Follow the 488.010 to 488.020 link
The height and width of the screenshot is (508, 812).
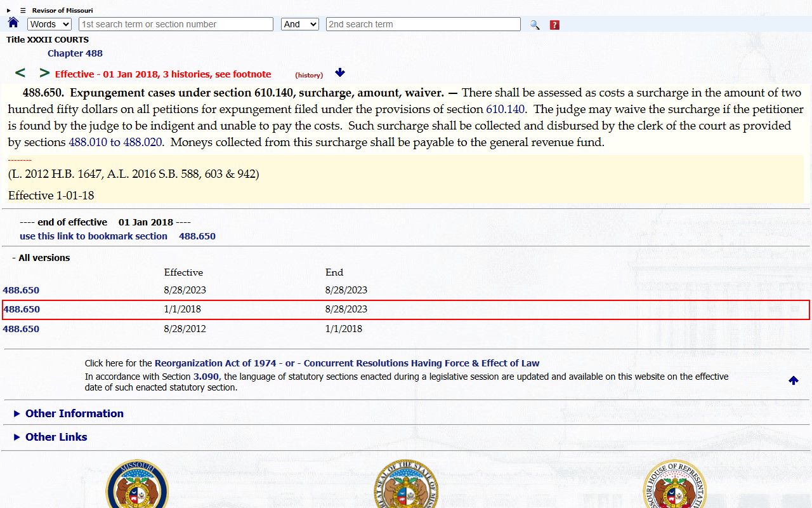point(115,142)
